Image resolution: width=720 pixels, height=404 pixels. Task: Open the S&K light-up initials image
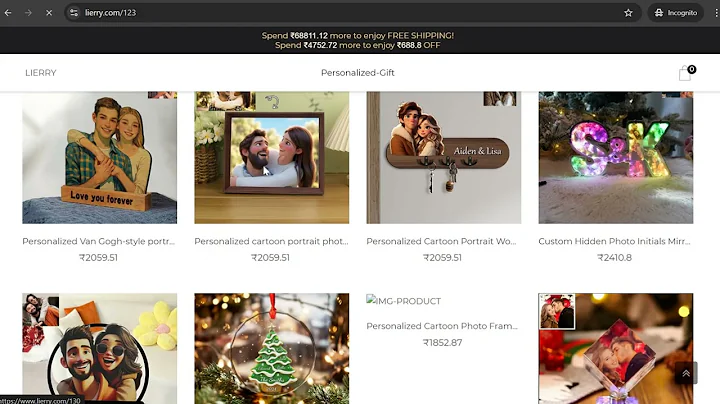click(616, 157)
